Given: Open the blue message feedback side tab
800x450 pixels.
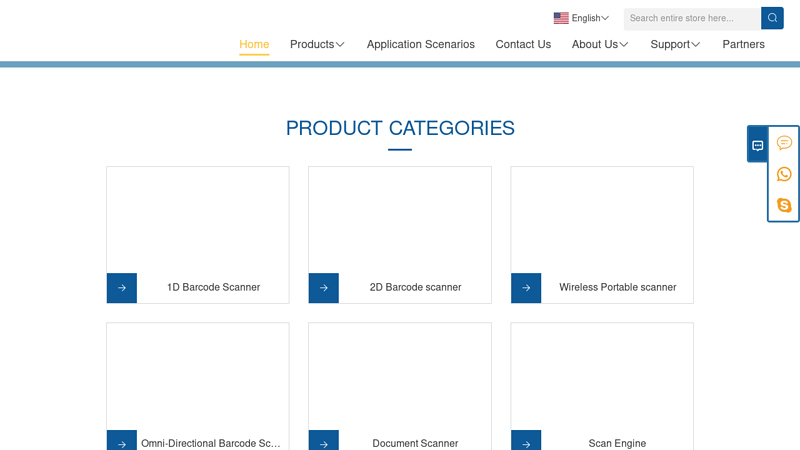Looking at the screenshot, I should pos(757,145).
